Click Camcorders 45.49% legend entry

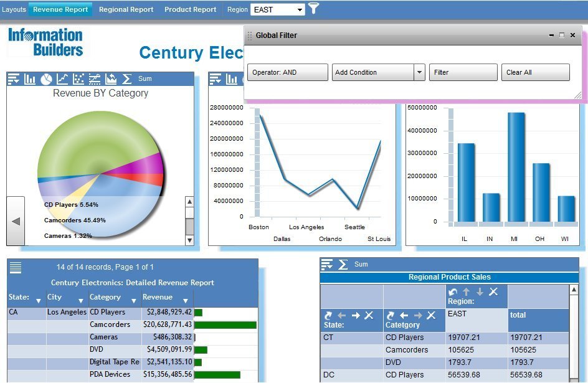pos(75,220)
